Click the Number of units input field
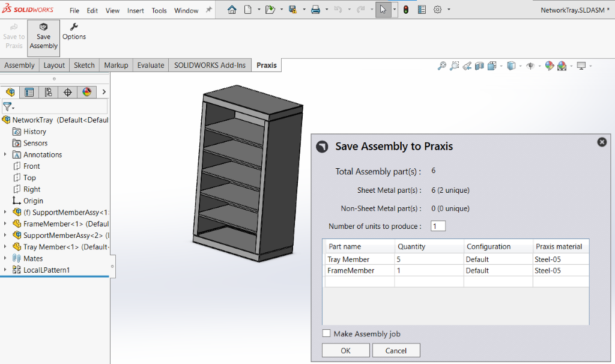 tap(438, 226)
